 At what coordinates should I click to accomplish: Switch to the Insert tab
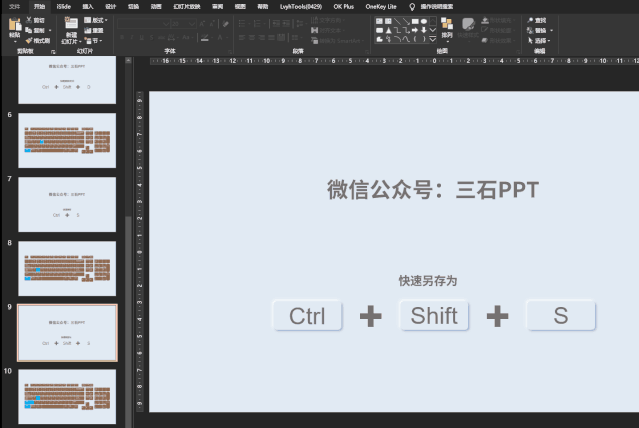88,7
